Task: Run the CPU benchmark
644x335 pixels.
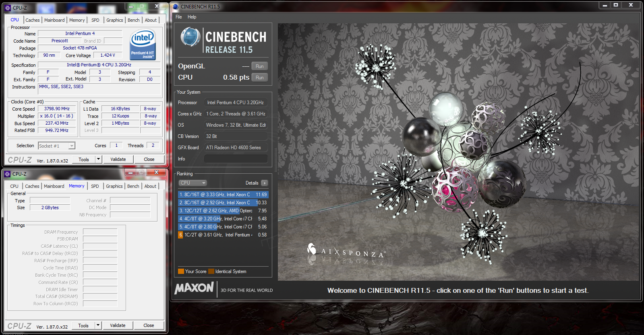Action: pyautogui.click(x=260, y=78)
